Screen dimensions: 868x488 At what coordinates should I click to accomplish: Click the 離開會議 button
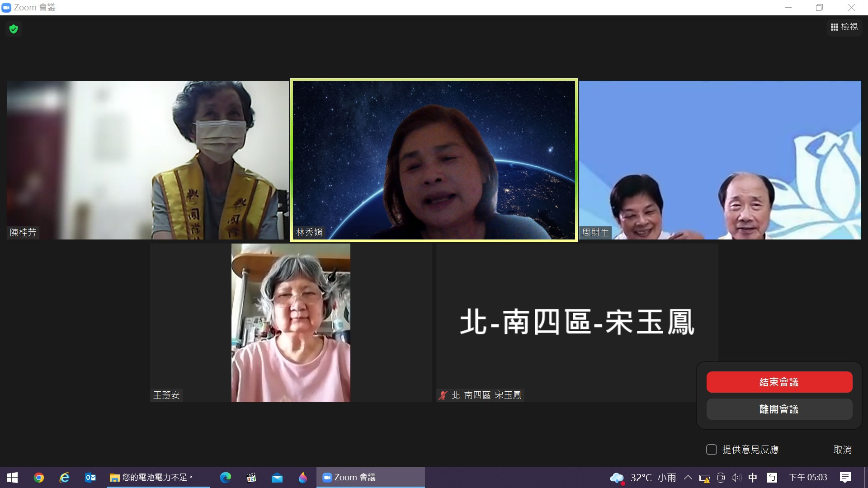tap(779, 409)
